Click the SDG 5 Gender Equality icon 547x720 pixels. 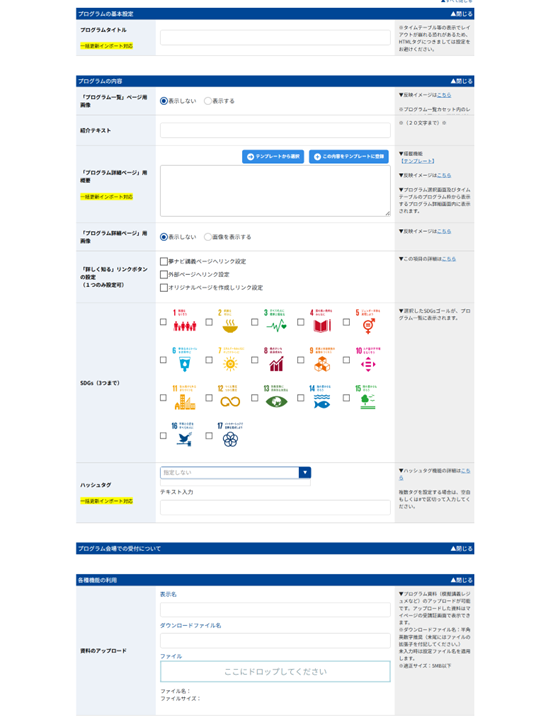[x=368, y=321]
